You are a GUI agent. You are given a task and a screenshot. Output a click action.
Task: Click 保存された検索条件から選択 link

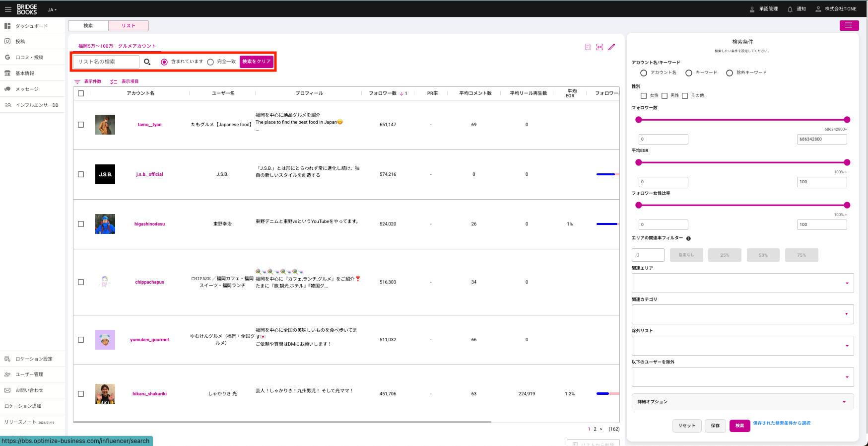click(x=782, y=423)
